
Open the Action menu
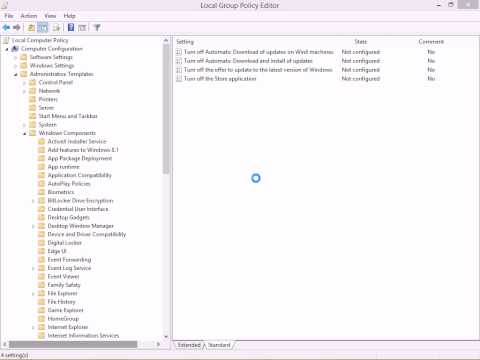click(x=29, y=16)
